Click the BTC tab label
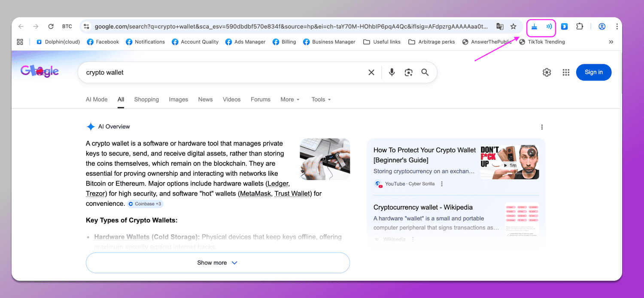 (x=67, y=27)
